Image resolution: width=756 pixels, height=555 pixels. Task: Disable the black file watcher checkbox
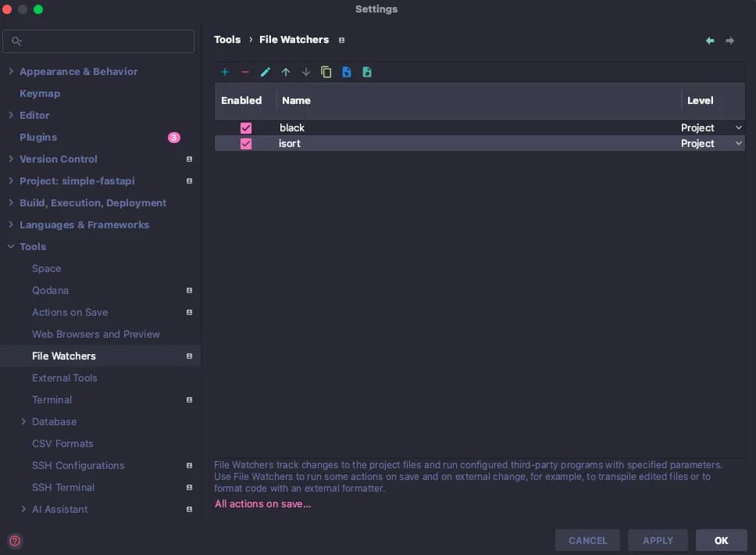tap(246, 128)
